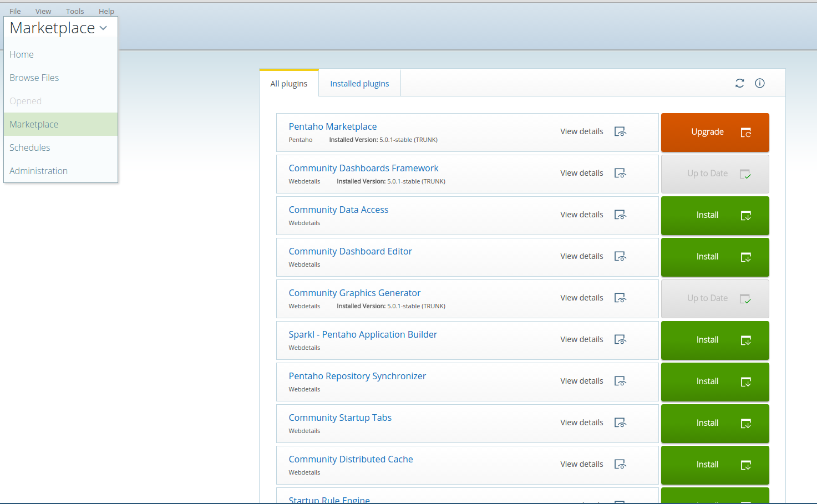
Task: Install the Pentaho Repository Synchronizer plugin
Action: pyautogui.click(x=715, y=381)
